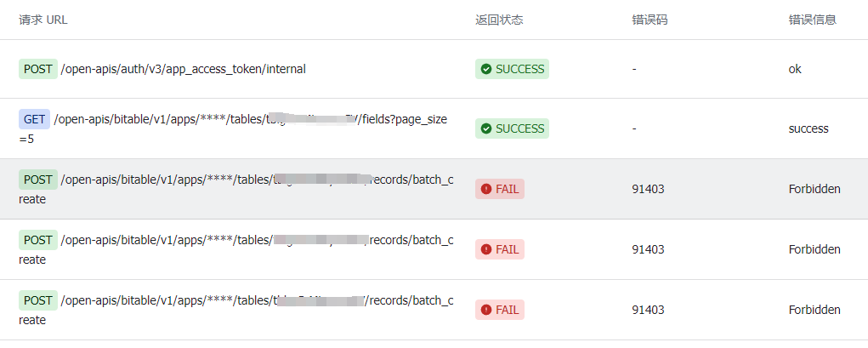
Task: Click the POST badge in highlighted batch_create row
Action: (38, 180)
